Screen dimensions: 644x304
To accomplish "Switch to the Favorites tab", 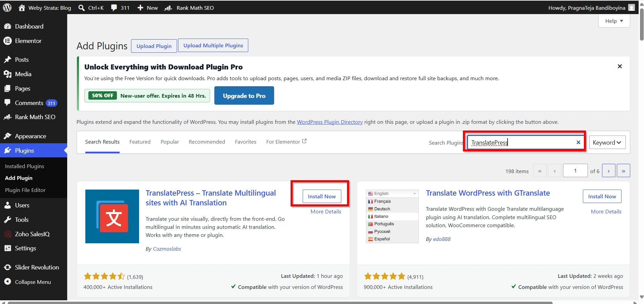I will pyautogui.click(x=246, y=142).
